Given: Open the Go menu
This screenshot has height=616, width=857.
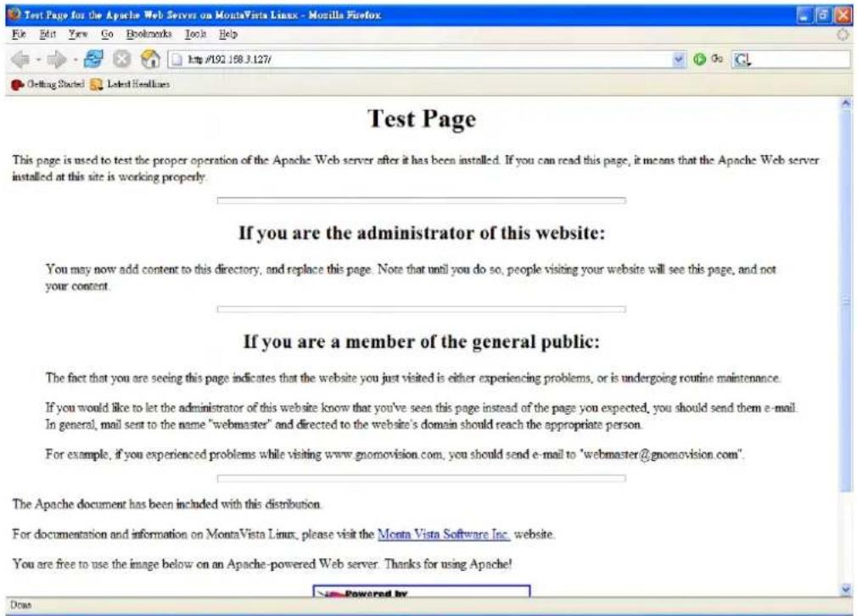Looking at the screenshot, I should pyautogui.click(x=107, y=34).
